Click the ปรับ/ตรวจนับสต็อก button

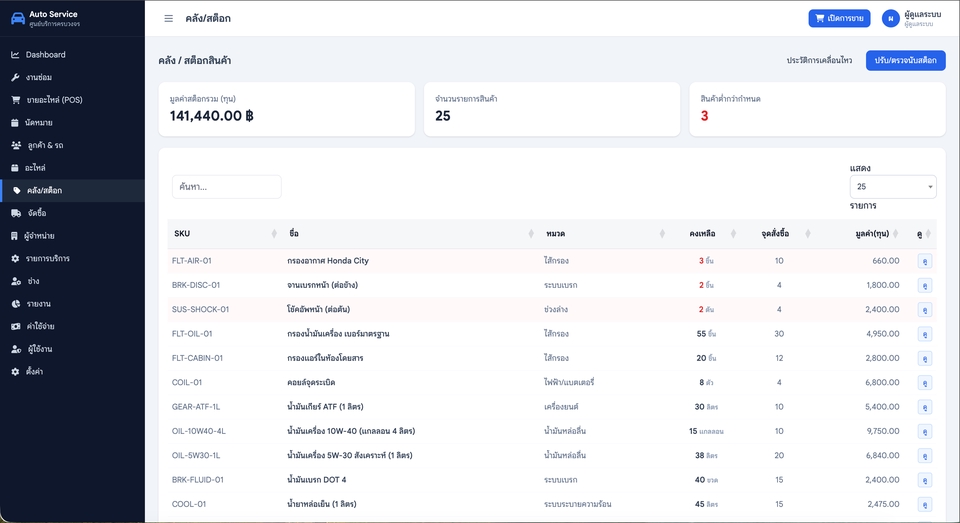906,60
